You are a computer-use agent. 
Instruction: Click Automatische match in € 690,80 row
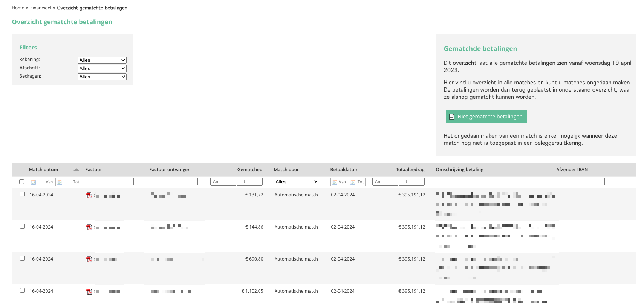coord(296,259)
